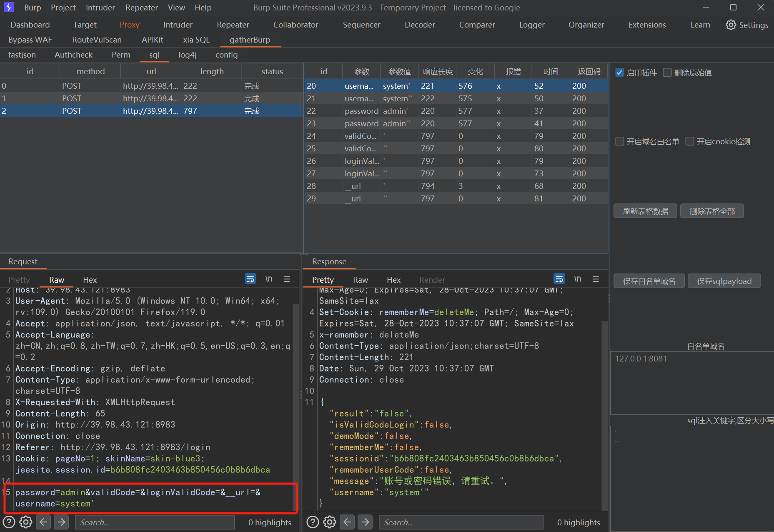Image resolution: width=774 pixels, height=532 pixels.
Task: Open the View menu
Action: pyautogui.click(x=176, y=8)
